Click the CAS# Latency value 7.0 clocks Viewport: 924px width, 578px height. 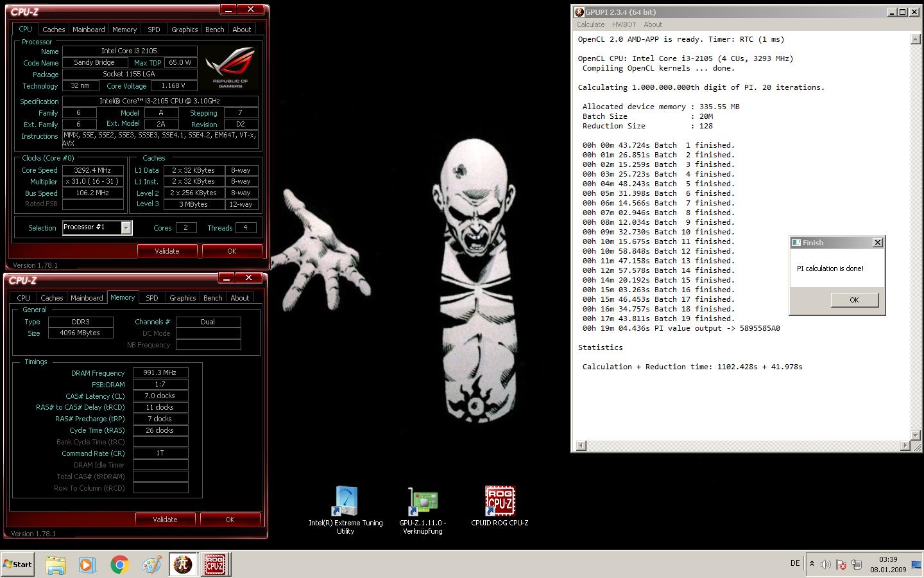coord(160,396)
